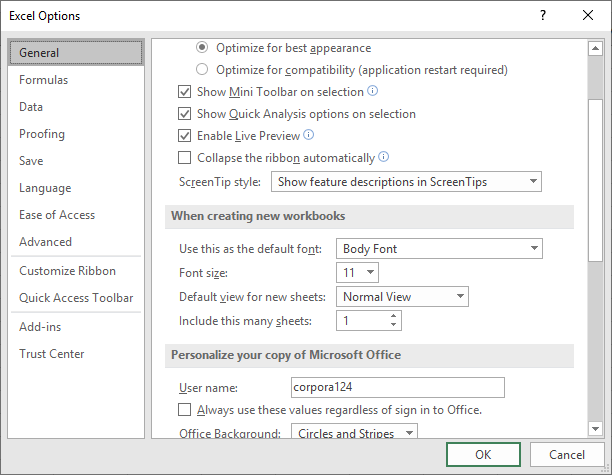This screenshot has height=475, width=612.
Task: Open the Add-ins category
Action: point(76,326)
